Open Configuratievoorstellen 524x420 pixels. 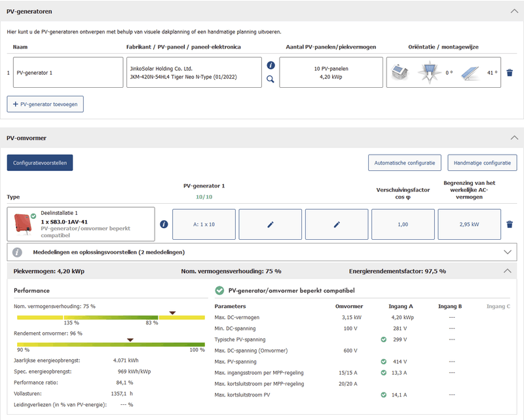point(40,162)
